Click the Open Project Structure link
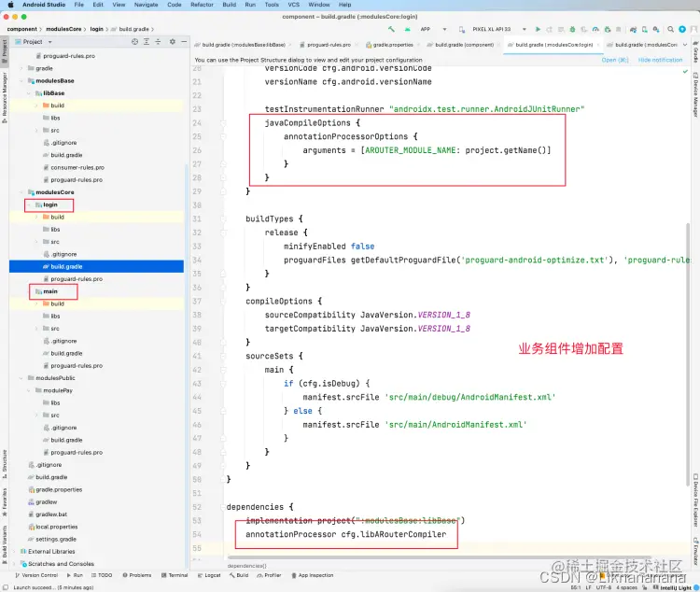700x592 pixels. tap(615, 60)
